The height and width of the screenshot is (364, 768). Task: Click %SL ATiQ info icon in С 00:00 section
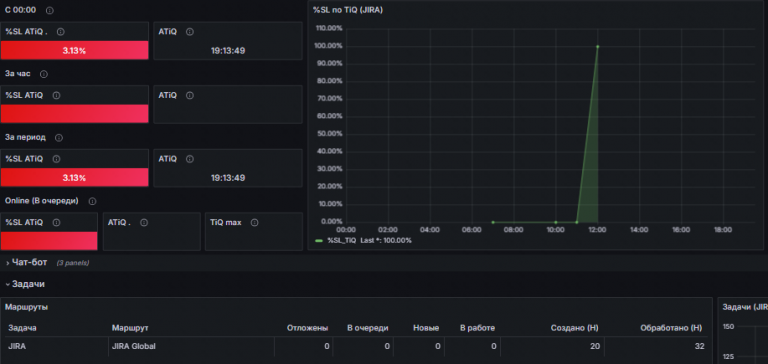pos(61,32)
